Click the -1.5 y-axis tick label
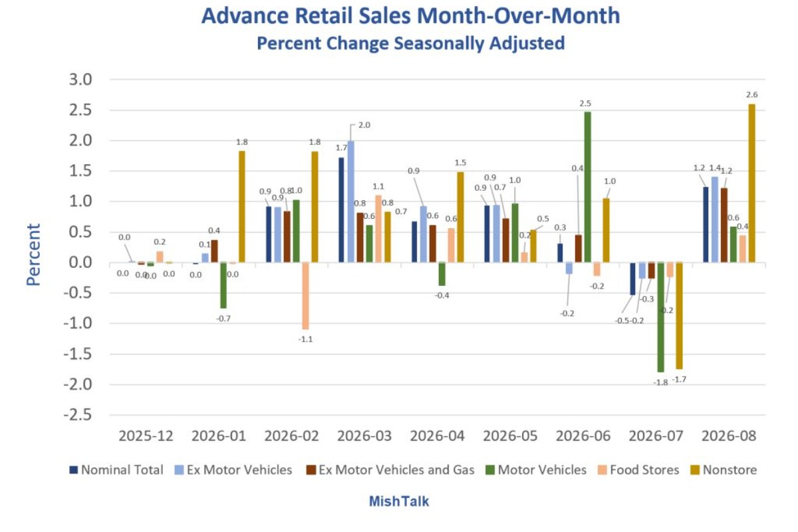Screen dimensions: 798x532 [77, 354]
